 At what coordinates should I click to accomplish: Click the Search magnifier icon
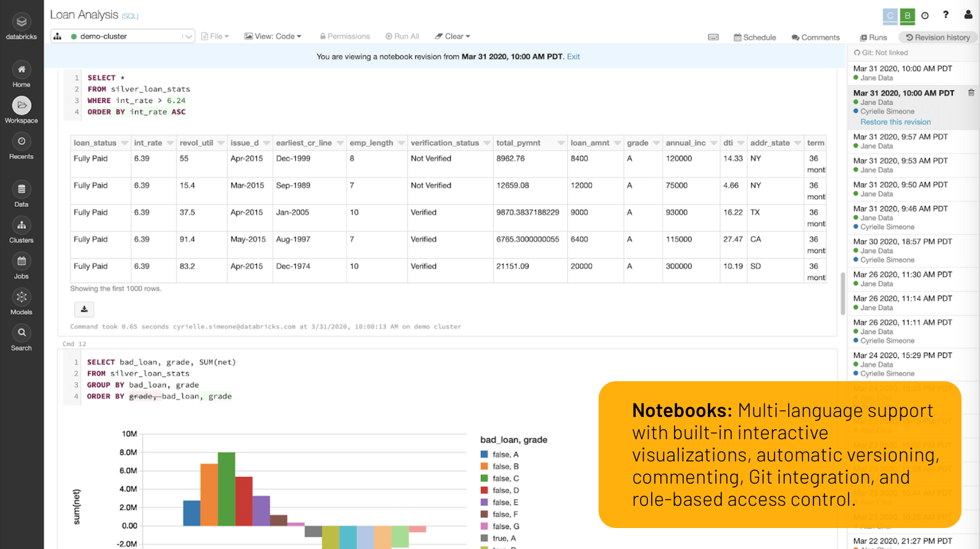coord(22,333)
